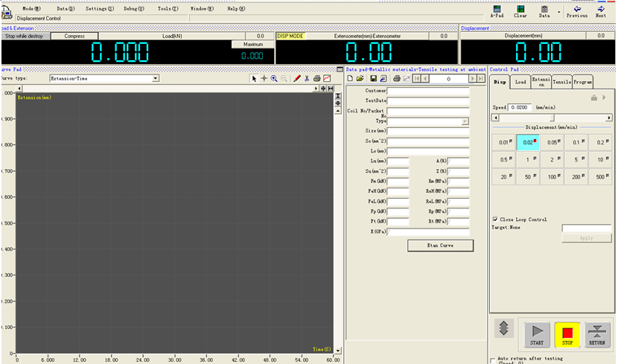
Task: Click the save floppy disk icon in the data pad
Action: 373,78
